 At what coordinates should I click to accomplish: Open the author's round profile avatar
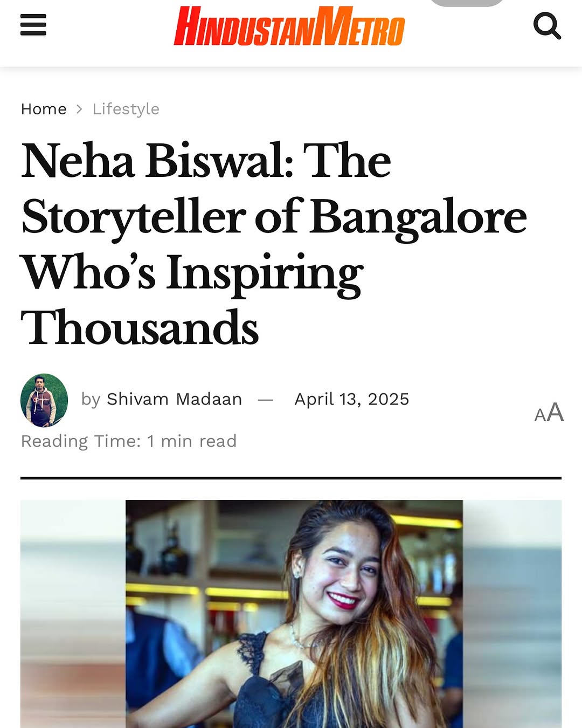point(44,400)
